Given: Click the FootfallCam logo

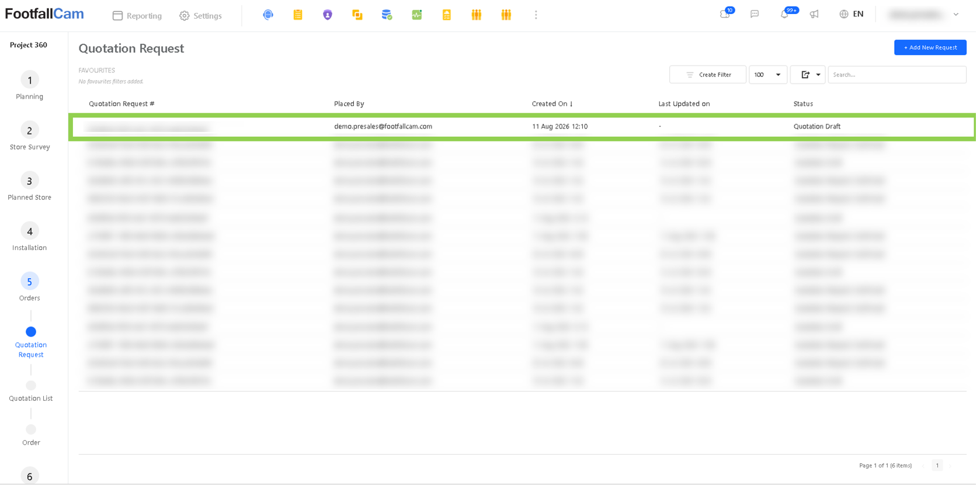Looking at the screenshot, I should [x=44, y=14].
